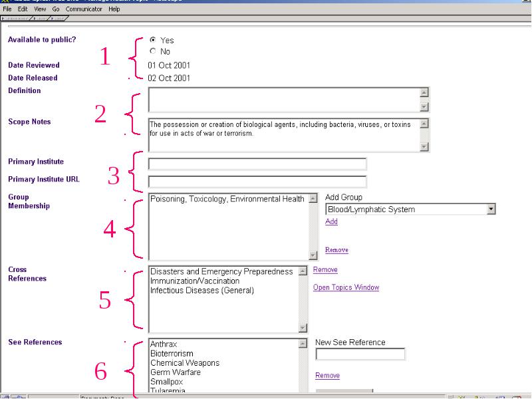Click the Group Membership list scroll-down arrow

pos(313,255)
